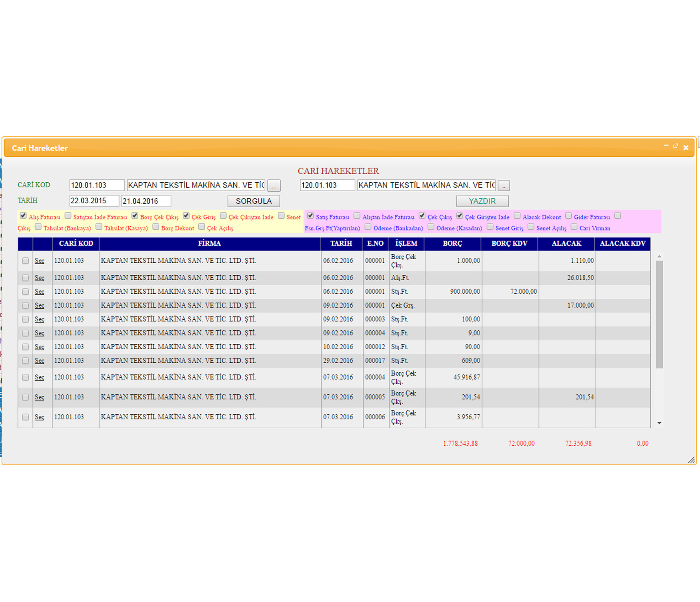
Task: Enable the Ödeme (Kasadan) checkbox
Action: (x=431, y=226)
